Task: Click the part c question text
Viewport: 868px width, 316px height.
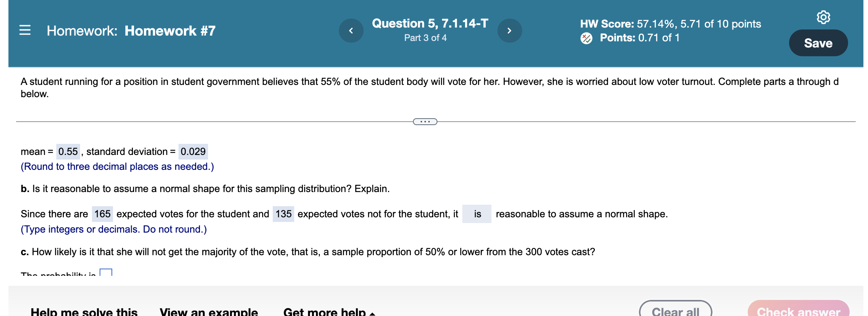Action: 308,252
